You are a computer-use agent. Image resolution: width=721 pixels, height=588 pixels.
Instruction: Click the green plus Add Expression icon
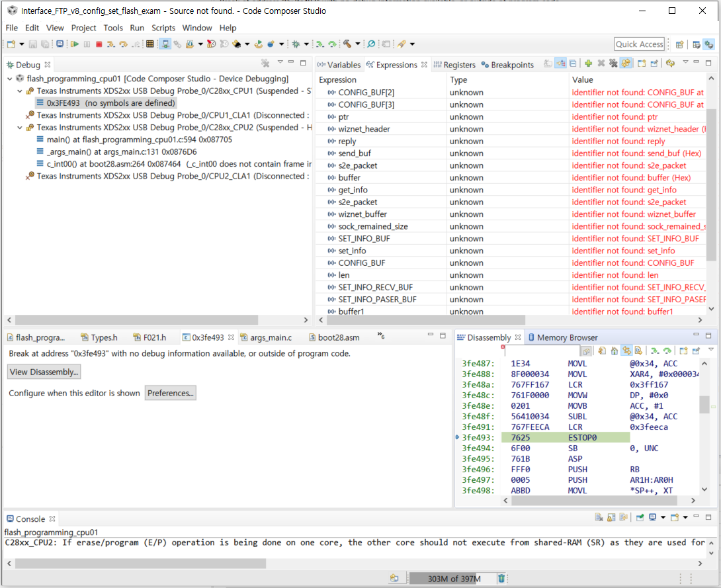(x=589, y=63)
